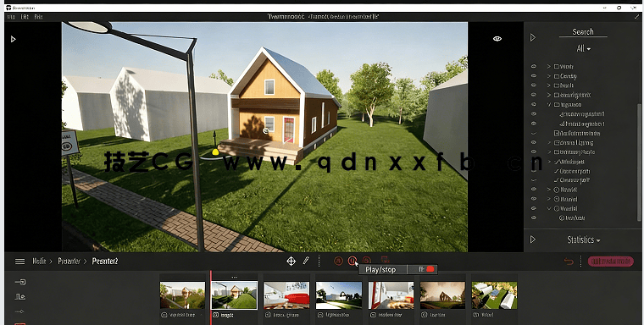Toggle visibility of the topmost scene folder
Viewport: 644px width, 325px height.
[x=534, y=66]
